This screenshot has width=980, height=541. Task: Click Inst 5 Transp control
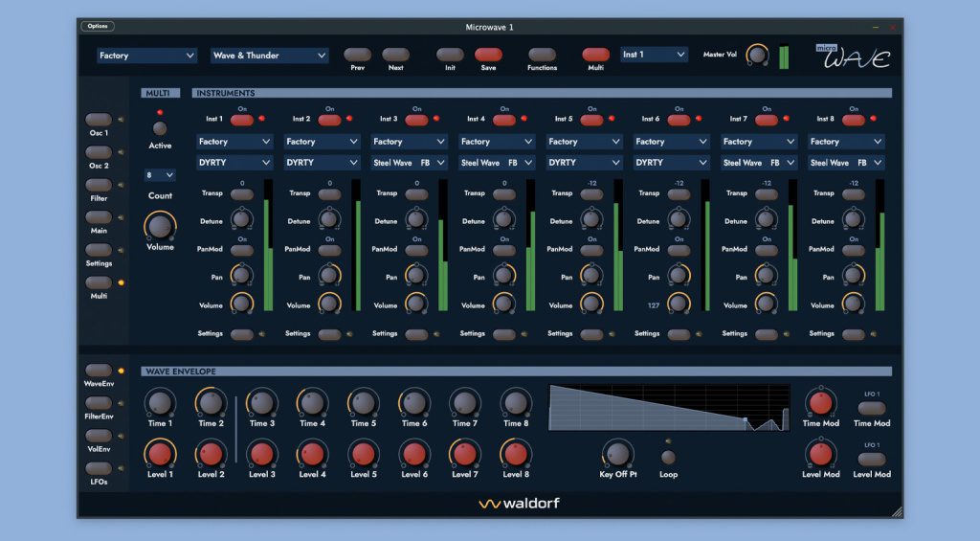(x=591, y=193)
